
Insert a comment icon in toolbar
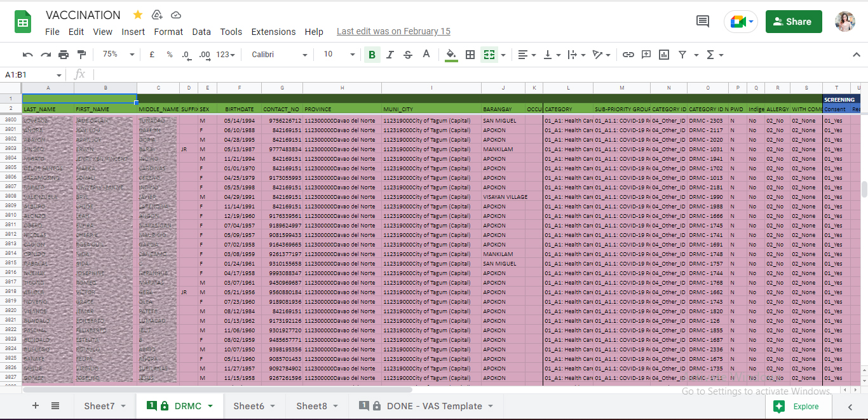pos(646,55)
